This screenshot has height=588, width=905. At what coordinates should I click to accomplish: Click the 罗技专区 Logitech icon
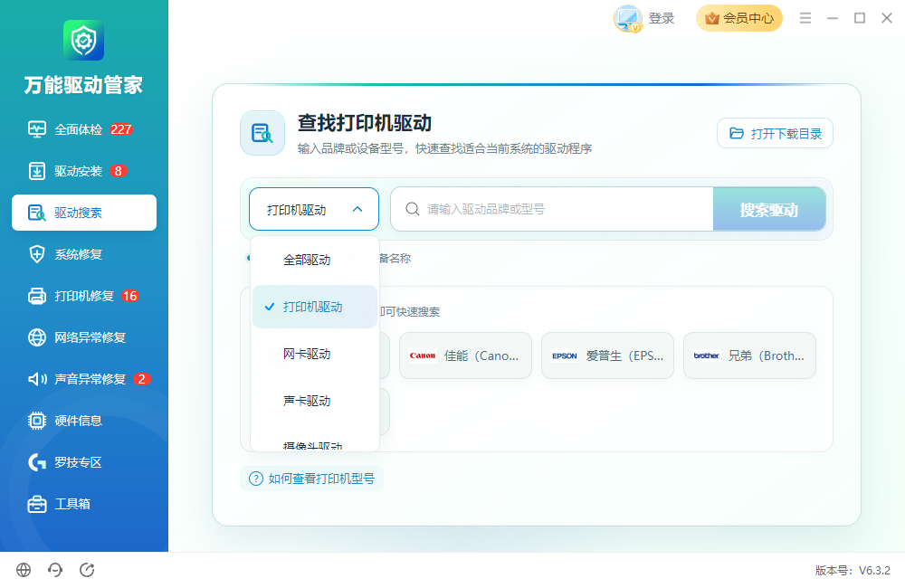point(37,461)
